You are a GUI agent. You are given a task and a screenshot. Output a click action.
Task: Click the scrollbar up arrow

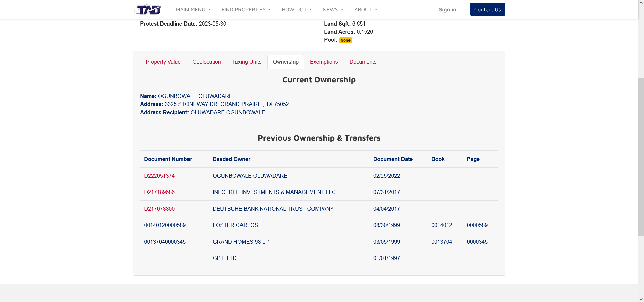(641, 2)
